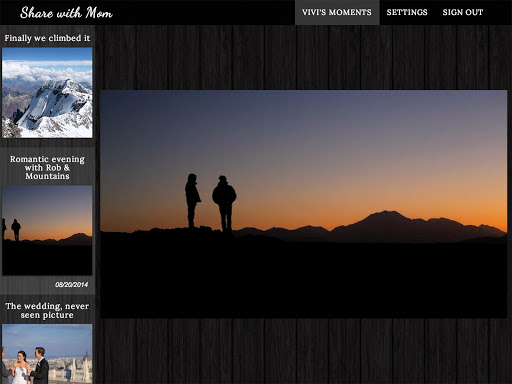
Task: Open the snowy mountain peak thumbnail
Action: point(47,93)
